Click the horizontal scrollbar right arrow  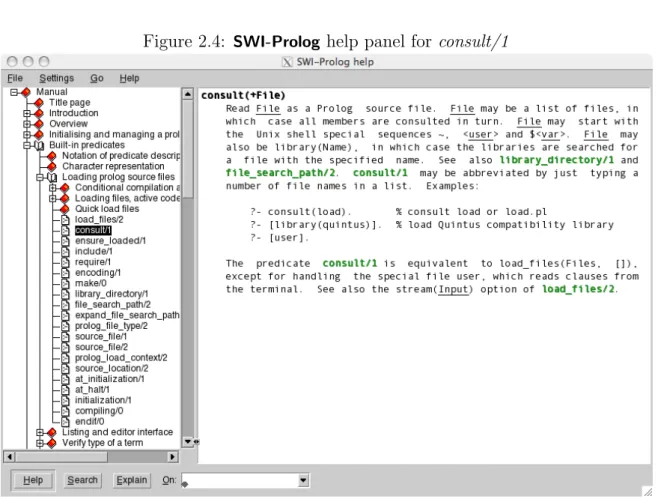(x=172, y=457)
